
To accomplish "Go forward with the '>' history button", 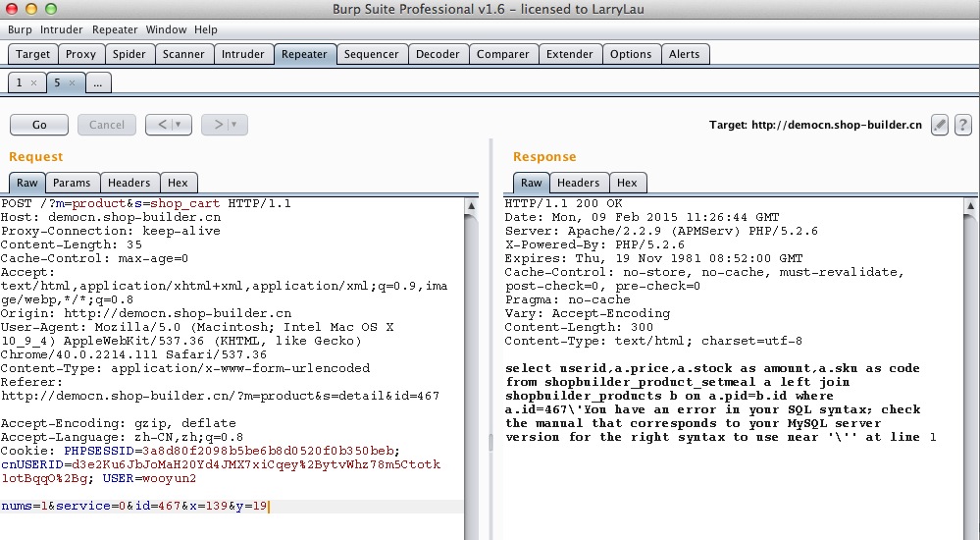I will pyautogui.click(x=218, y=125).
